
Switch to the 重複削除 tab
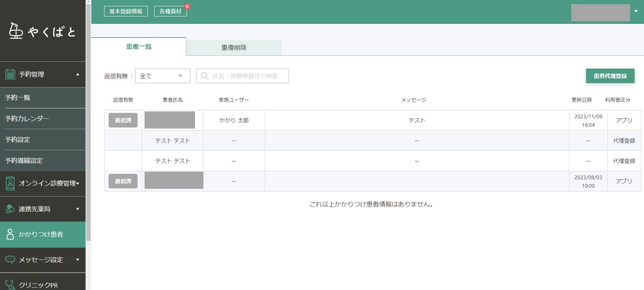234,48
